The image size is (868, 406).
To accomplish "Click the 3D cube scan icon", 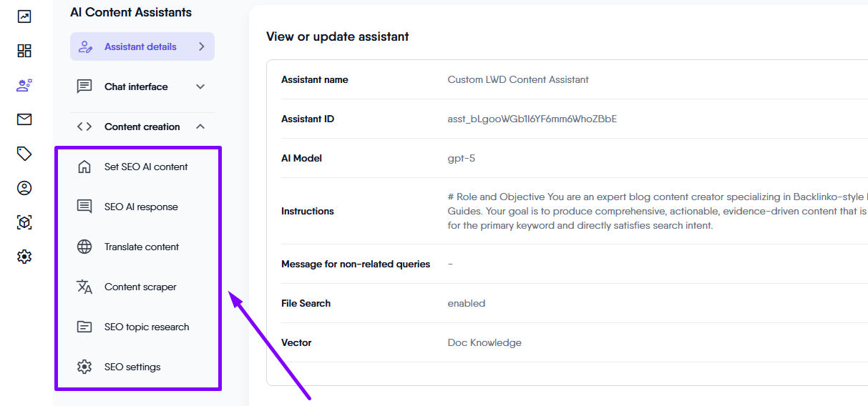I will point(24,222).
